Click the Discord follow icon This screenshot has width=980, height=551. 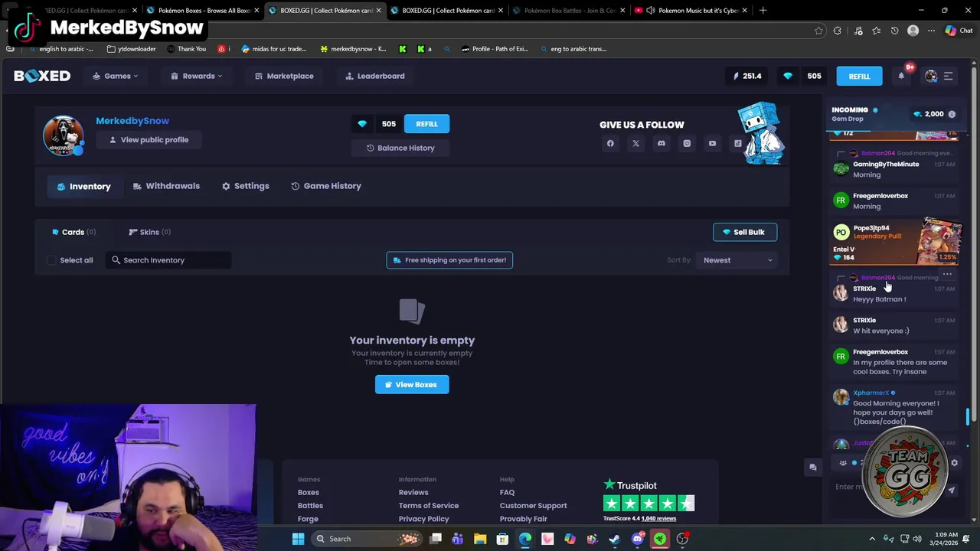661,143
